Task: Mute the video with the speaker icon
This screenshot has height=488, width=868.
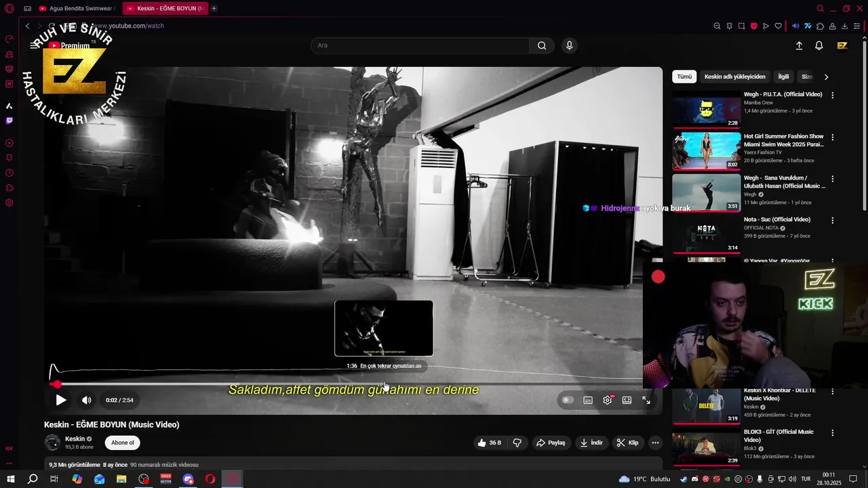Action: (86, 400)
